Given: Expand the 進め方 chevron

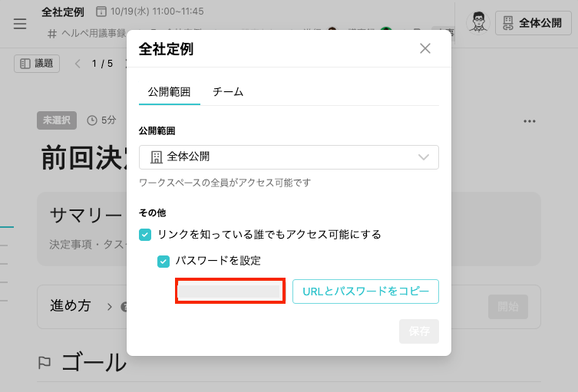Looking at the screenshot, I should pos(109,307).
